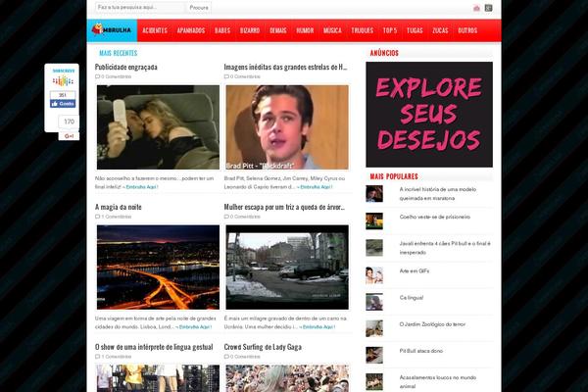Click the Mais Recentes section heading
This screenshot has width=588, height=392.
click(119, 53)
